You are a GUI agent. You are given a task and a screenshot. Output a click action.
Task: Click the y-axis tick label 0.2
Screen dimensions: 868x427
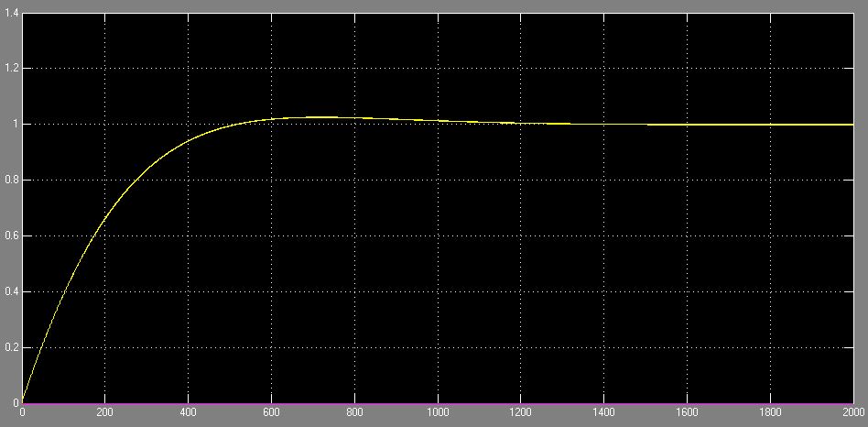click(x=11, y=347)
